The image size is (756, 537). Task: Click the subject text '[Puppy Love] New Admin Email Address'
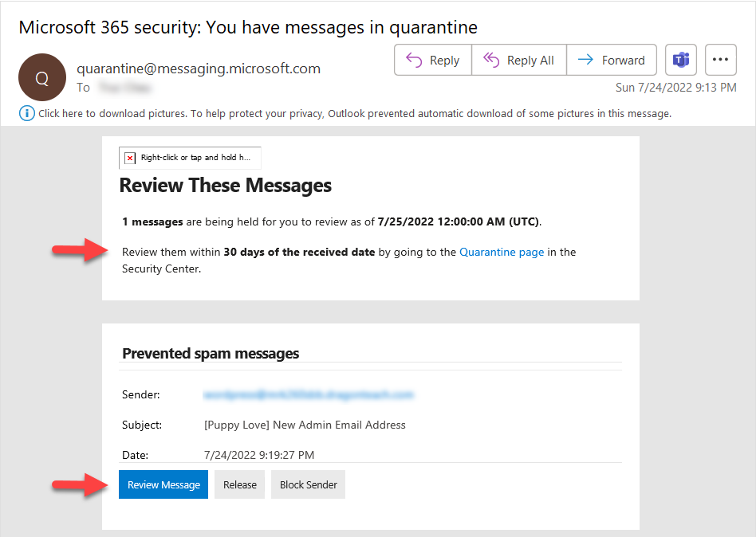tap(305, 425)
